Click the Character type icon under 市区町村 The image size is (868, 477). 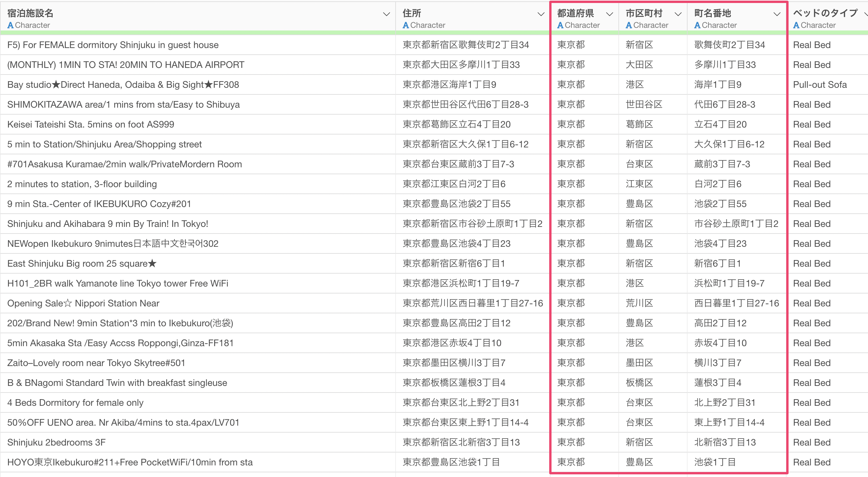629,25
